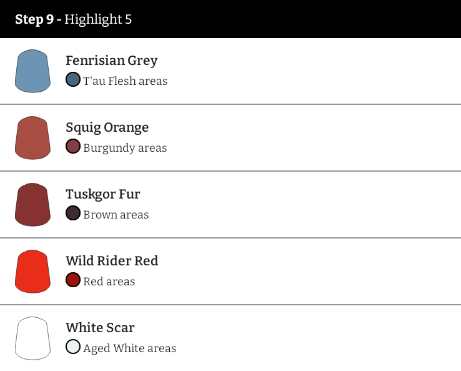
Task: Open the Tuskgor Fur paint name
Action: click(103, 194)
